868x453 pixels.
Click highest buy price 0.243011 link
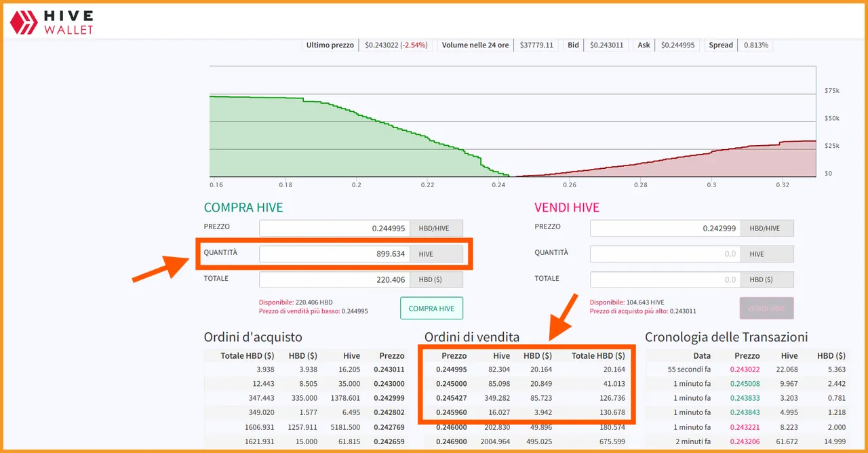click(x=643, y=311)
